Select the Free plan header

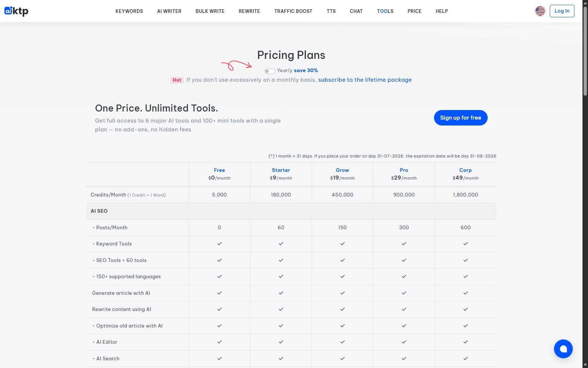219,170
